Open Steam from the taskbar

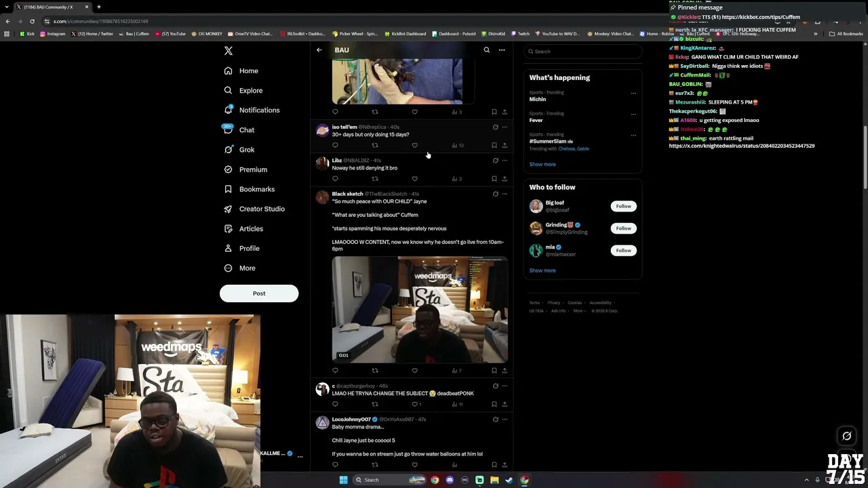[509, 480]
